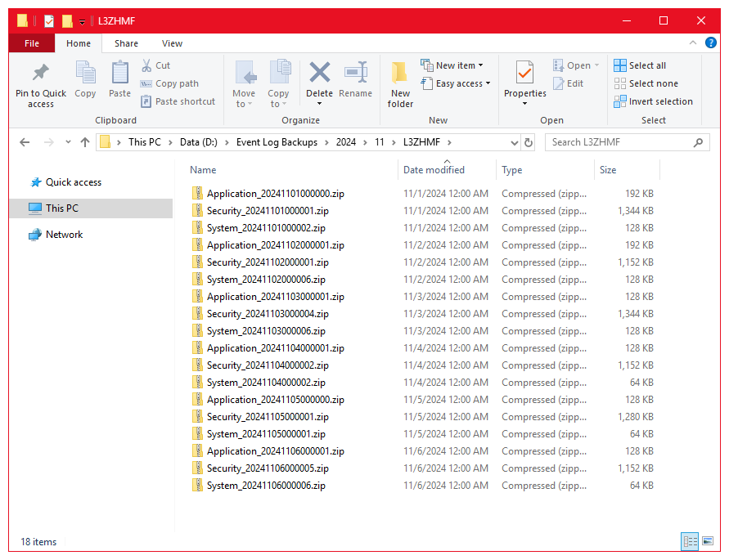
Task: Switch to the View ribbon tab
Action: pyautogui.click(x=172, y=43)
